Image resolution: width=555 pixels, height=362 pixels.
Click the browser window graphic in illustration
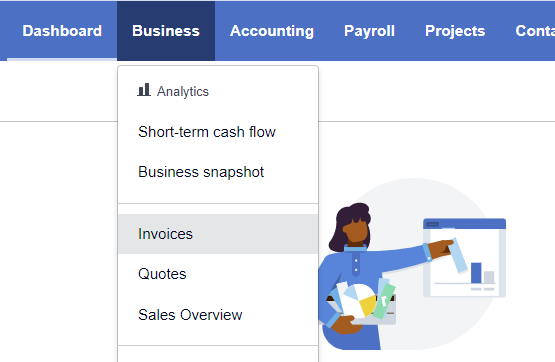coord(464,258)
